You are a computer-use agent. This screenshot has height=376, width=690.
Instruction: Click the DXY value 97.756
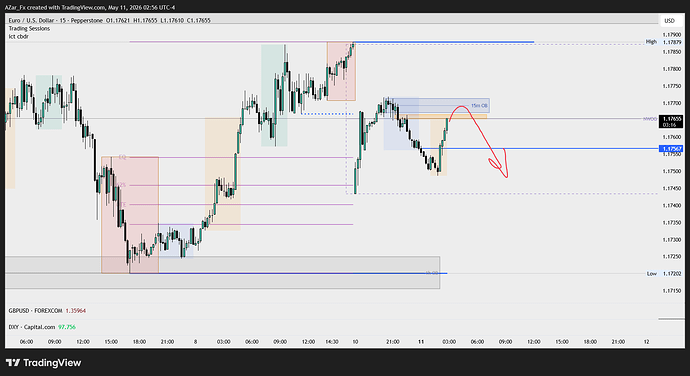67,327
